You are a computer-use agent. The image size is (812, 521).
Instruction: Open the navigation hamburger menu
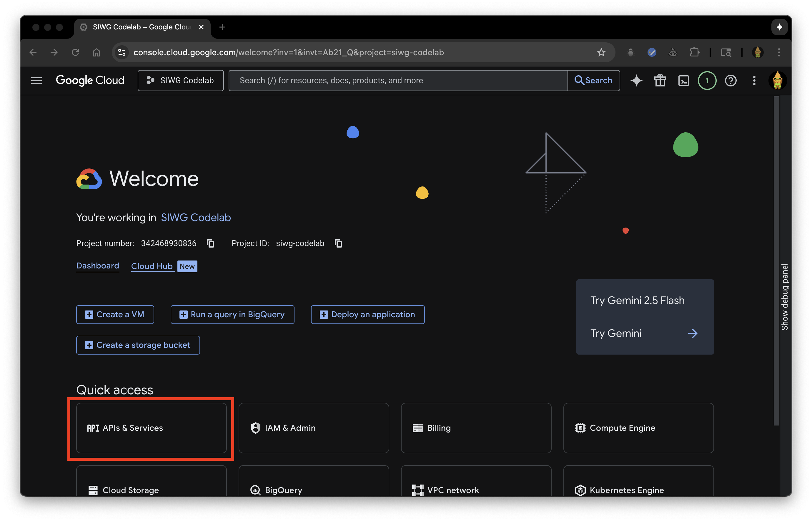tap(36, 80)
